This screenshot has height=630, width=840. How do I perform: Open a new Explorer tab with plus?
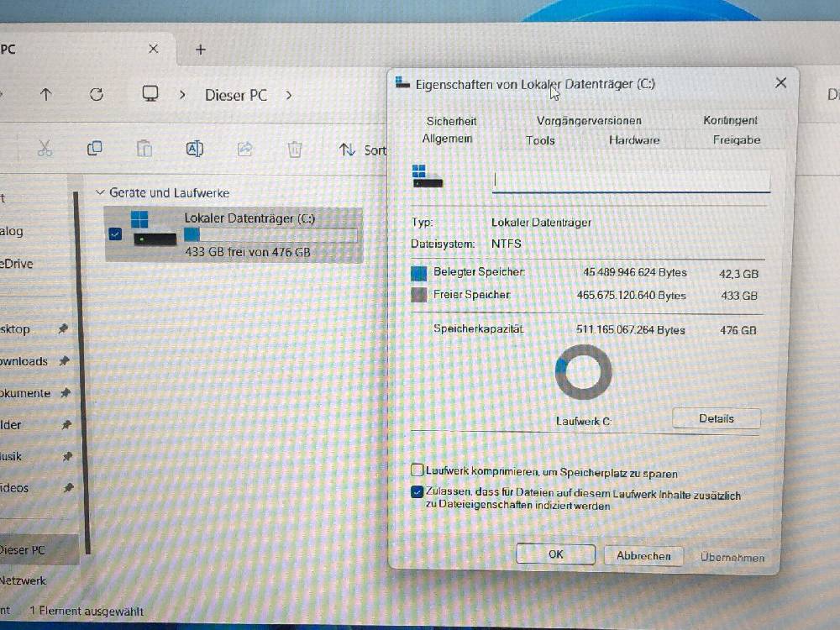201,50
